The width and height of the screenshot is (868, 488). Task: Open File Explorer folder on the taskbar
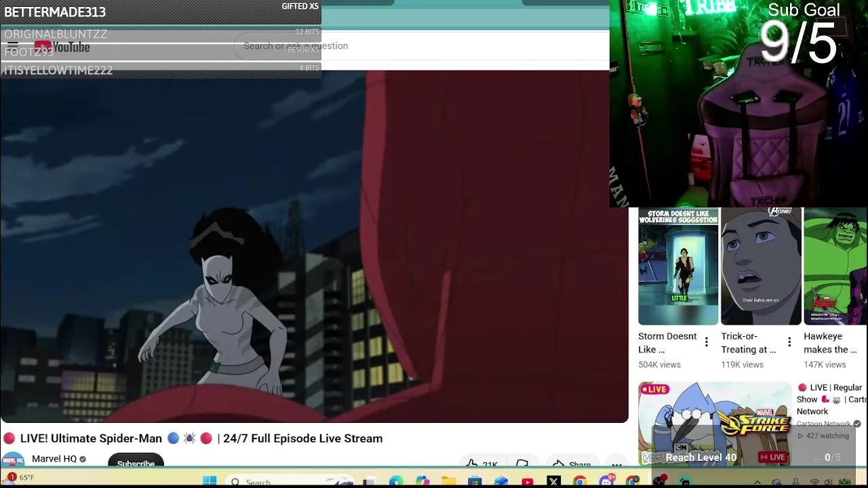pos(448,482)
